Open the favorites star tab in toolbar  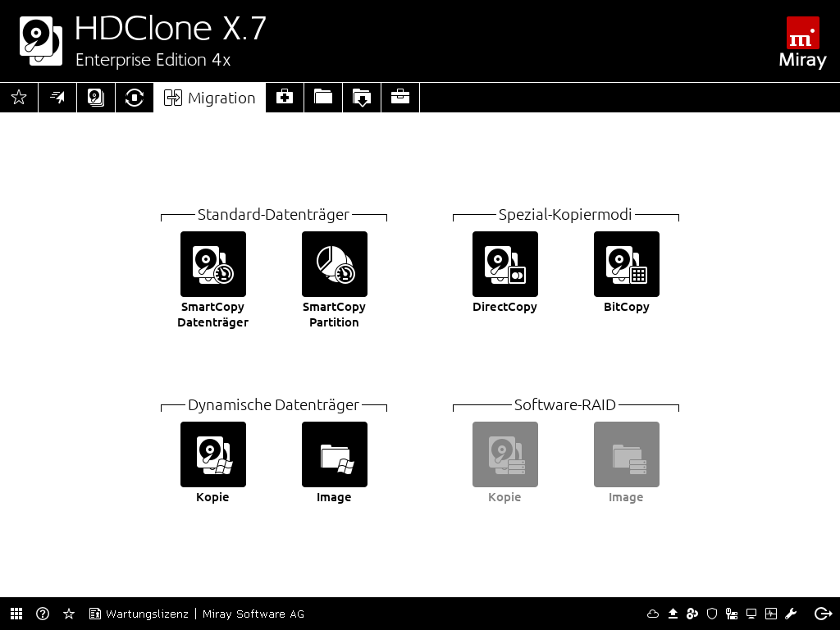click(19, 98)
